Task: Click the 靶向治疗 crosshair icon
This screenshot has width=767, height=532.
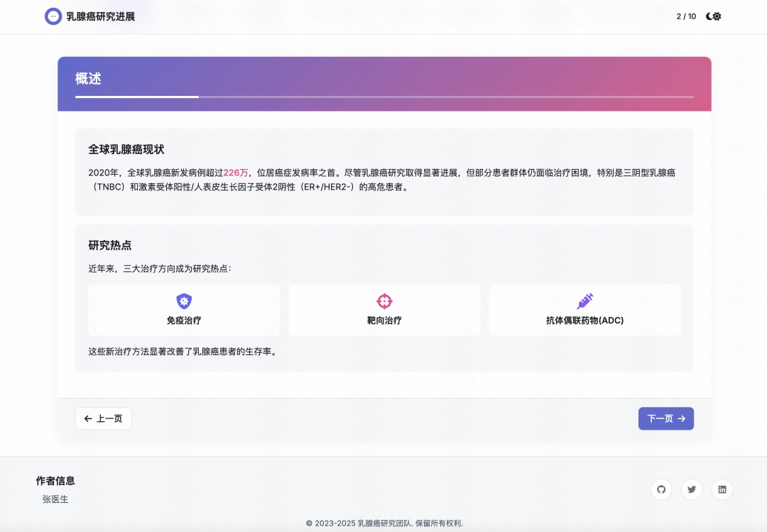Action: pyautogui.click(x=384, y=301)
